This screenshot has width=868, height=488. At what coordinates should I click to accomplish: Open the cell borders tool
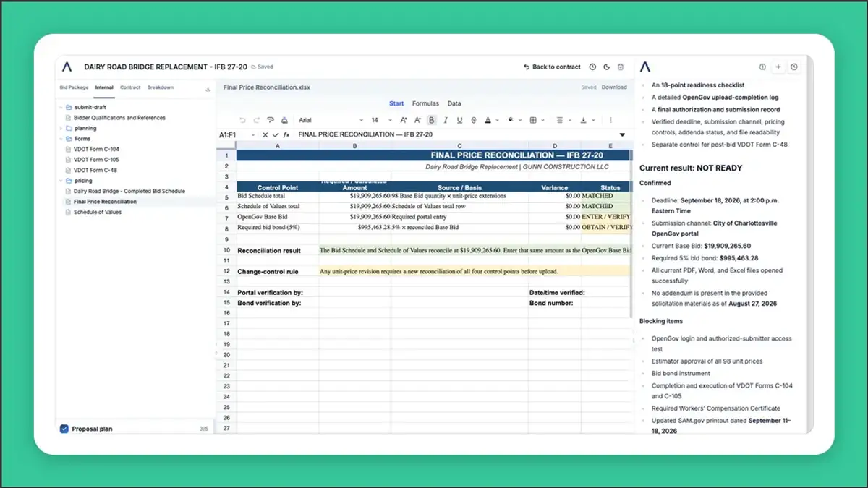[x=533, y=120]
